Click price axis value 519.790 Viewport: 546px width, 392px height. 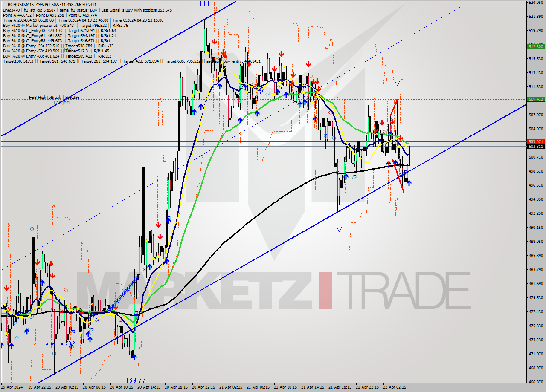535,31
